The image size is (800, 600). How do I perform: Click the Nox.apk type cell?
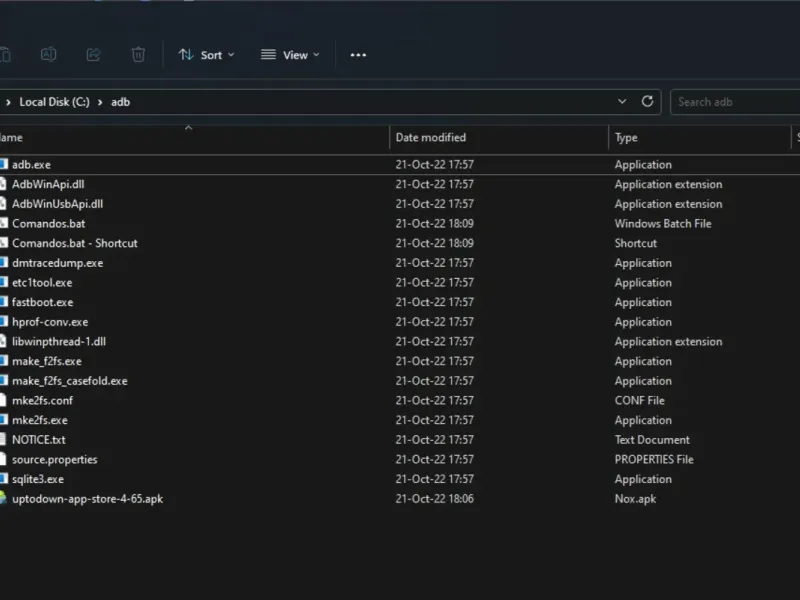[635, 499]
